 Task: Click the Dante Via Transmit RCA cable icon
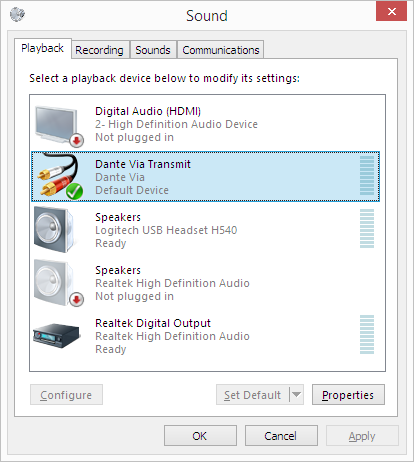59,177
